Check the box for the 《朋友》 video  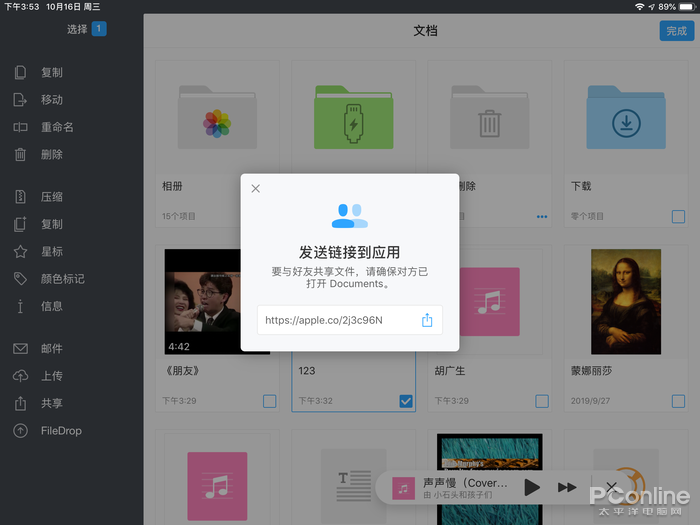click(269, 401)
